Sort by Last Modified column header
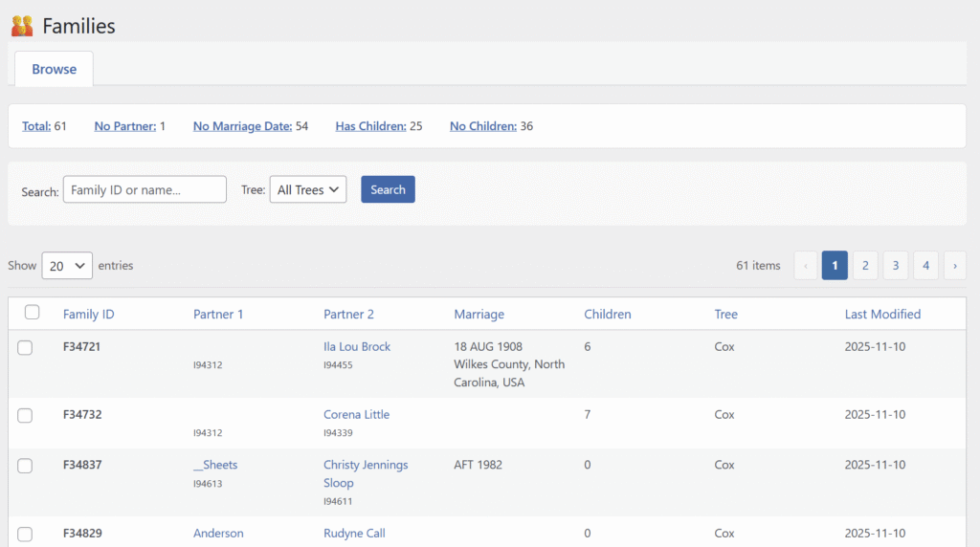Viewport: 980px width, 547px height. [882, 314]
